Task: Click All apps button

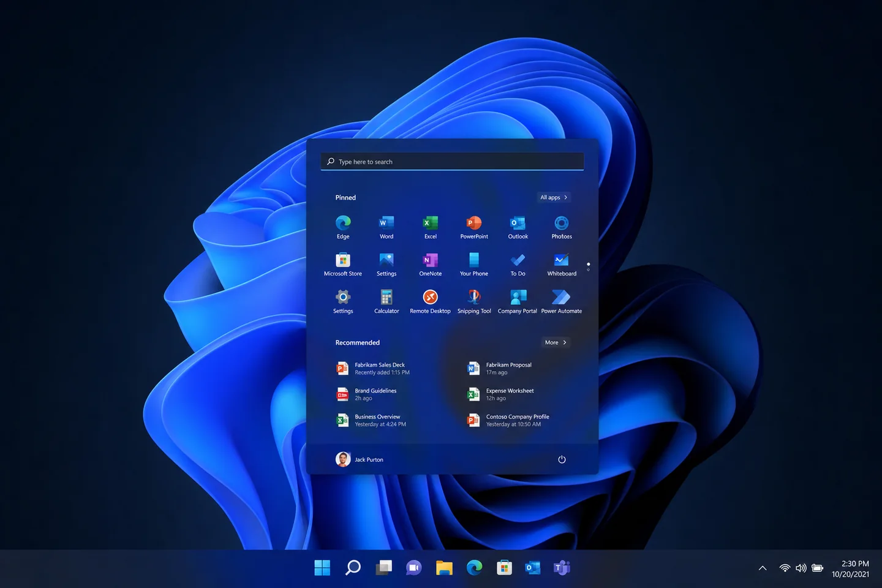Action: [x=554, y=197]
